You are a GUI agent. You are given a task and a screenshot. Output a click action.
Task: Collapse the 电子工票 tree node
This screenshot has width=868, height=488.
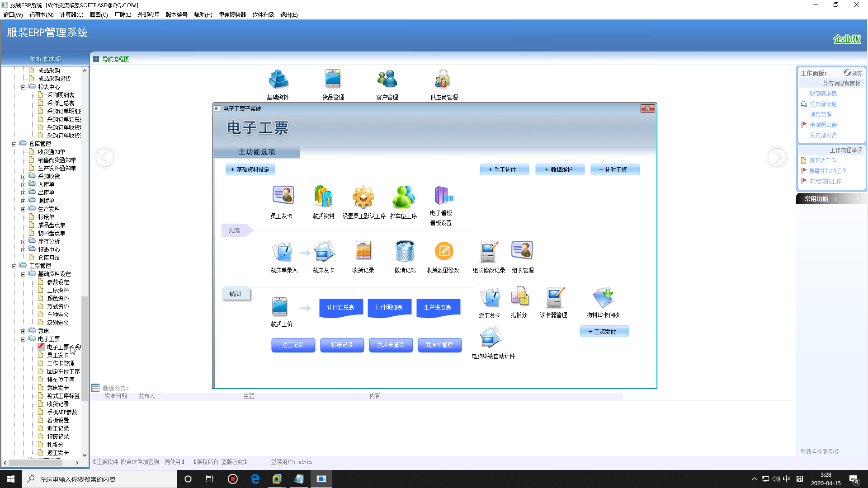click(x=23, y=339)
